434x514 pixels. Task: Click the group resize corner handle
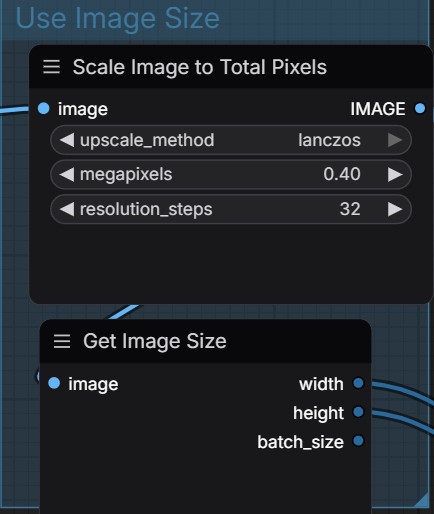pyautogui.click(x=422, y=500)
